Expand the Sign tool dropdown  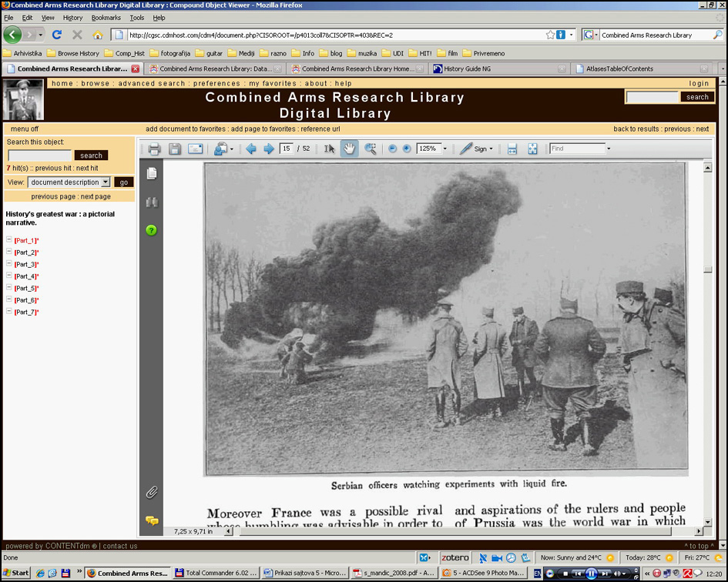[x=491, y=149]
